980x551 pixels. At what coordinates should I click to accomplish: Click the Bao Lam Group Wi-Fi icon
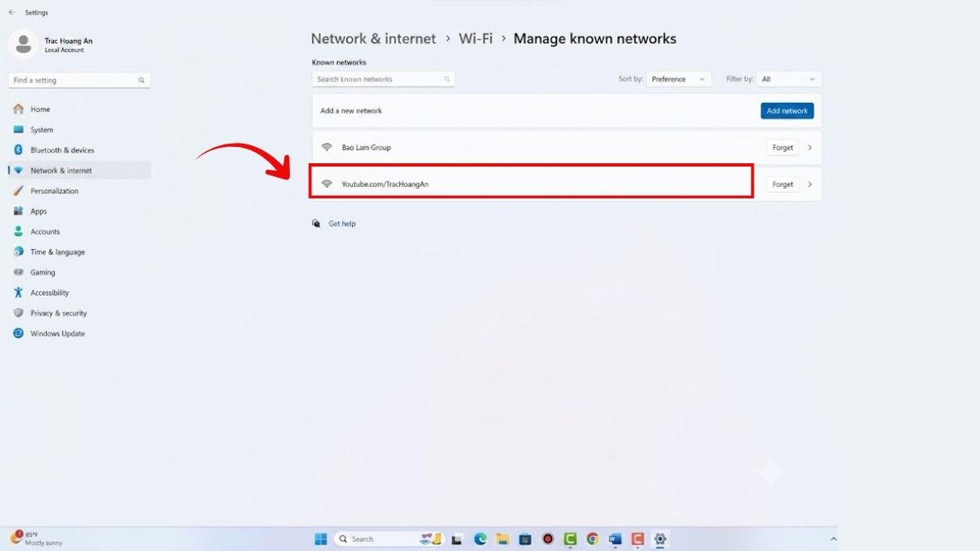[x=327, y=148]
